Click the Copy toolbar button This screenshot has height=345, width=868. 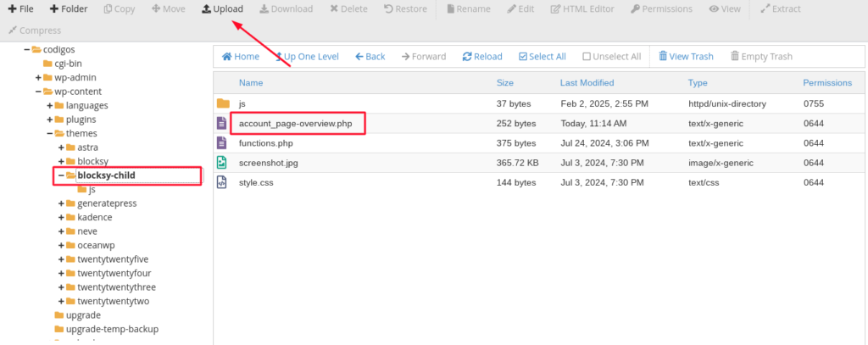pyautogui.click(x=119, y=8)
